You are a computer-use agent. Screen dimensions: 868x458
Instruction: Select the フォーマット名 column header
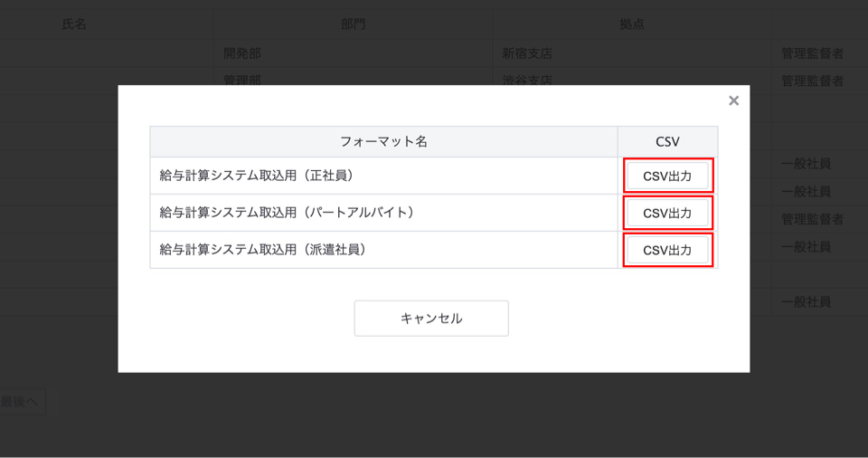(383, 142)
